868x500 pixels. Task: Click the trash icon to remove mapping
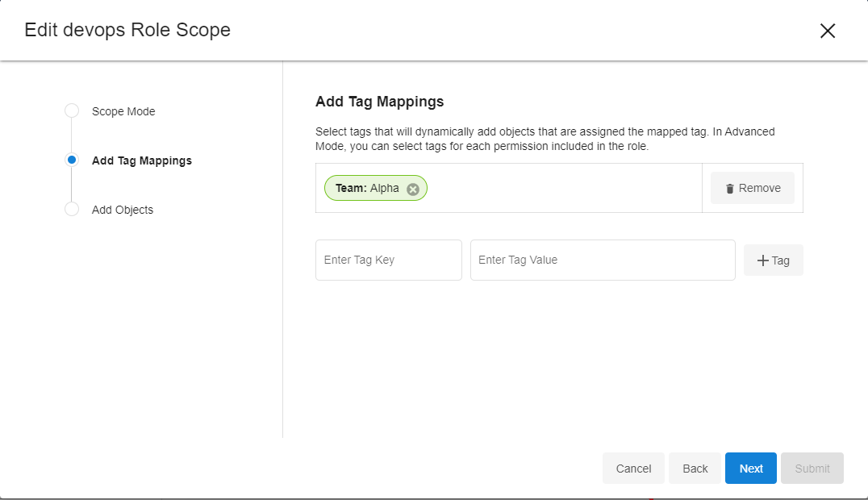(730, 189)
